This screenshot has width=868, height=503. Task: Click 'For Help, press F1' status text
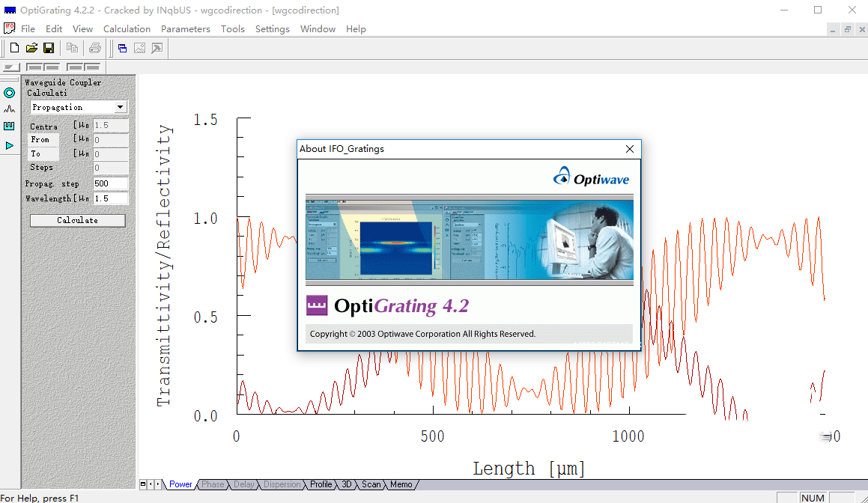pos(39,498)
